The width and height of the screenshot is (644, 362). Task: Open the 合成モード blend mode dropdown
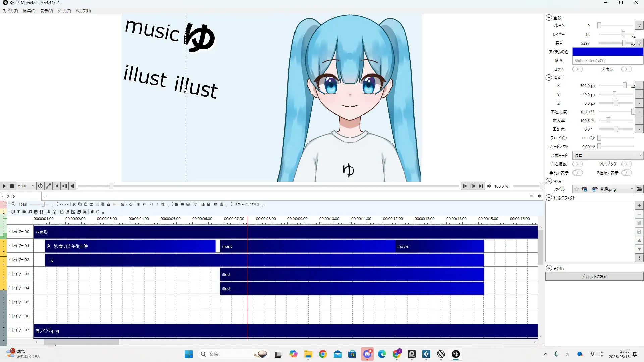coord(607,155)
